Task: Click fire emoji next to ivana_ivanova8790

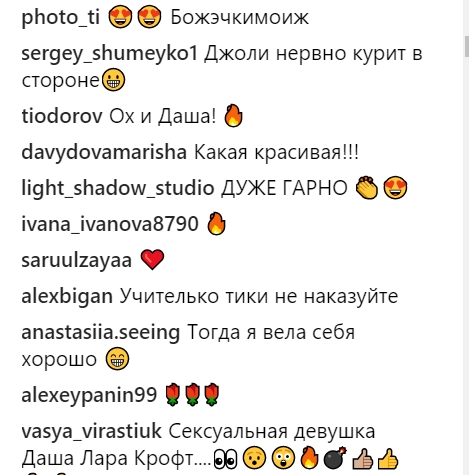Action: [x=216, y=223]
